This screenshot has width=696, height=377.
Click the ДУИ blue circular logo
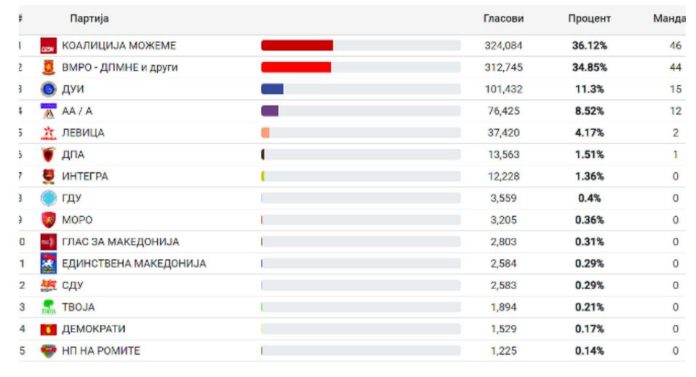(x=48, y=89)
